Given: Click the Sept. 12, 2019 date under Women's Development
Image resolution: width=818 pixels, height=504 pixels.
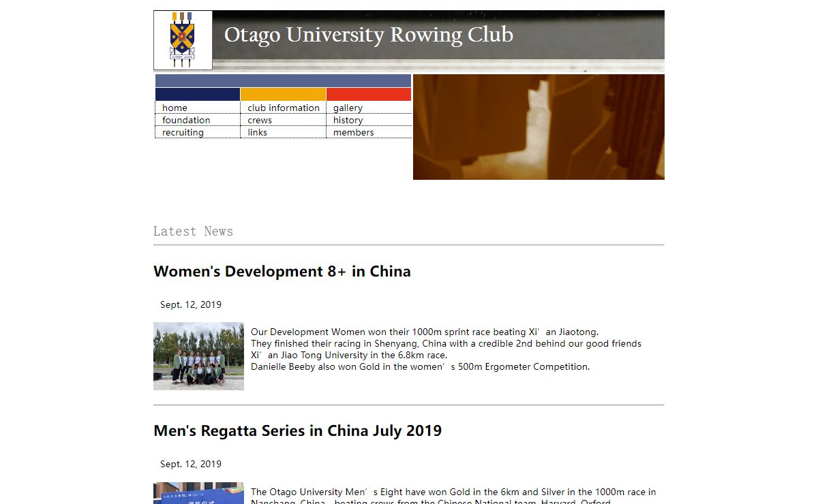Looking at the screenshot, I should coord(191,304).
